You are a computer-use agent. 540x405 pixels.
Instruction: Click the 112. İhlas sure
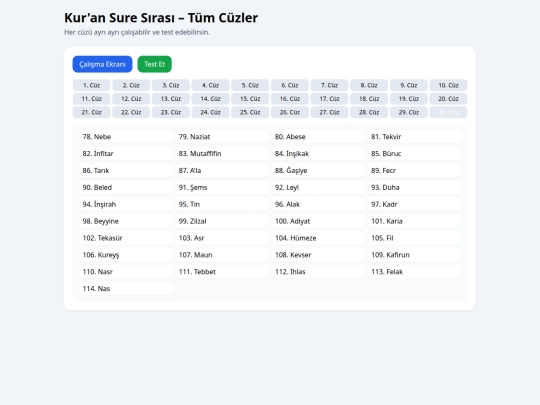click(318, 272)
